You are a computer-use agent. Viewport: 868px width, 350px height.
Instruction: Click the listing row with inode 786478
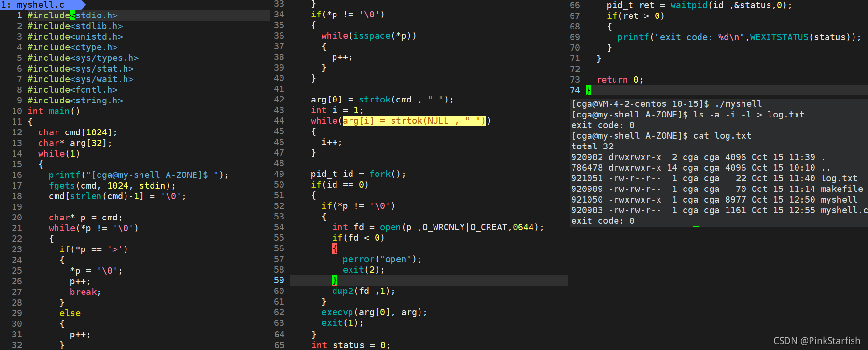(701, 168)
